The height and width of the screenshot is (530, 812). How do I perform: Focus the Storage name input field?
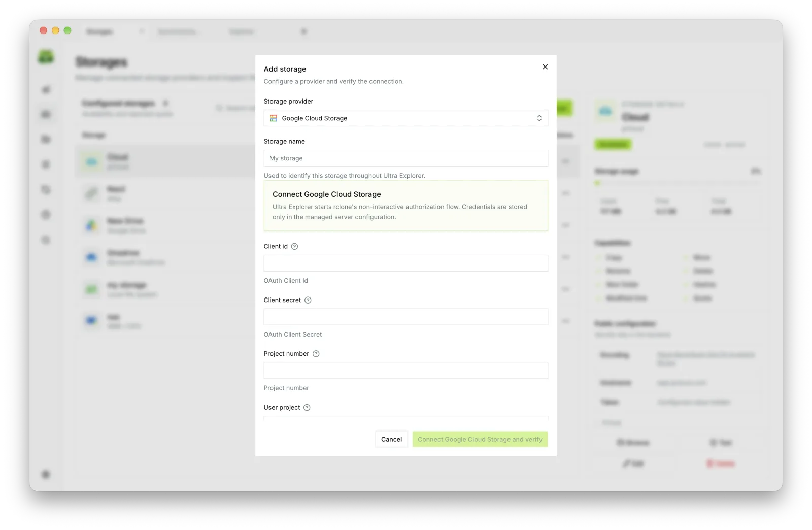[405, 158]
